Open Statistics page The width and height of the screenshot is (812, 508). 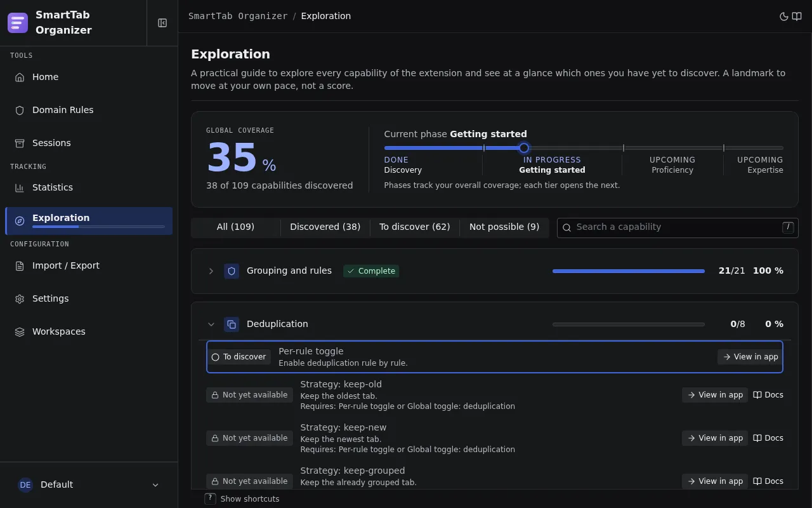click(89, 188)
